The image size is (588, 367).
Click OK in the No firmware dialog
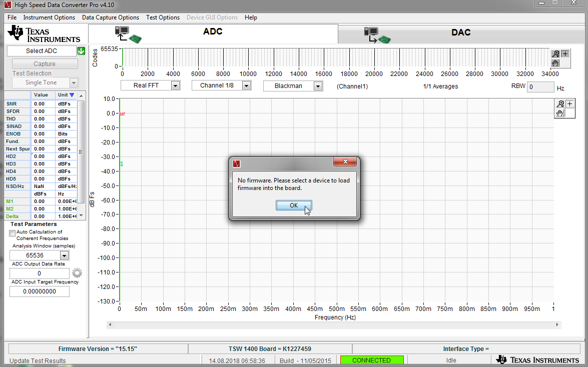pos(294,205)
